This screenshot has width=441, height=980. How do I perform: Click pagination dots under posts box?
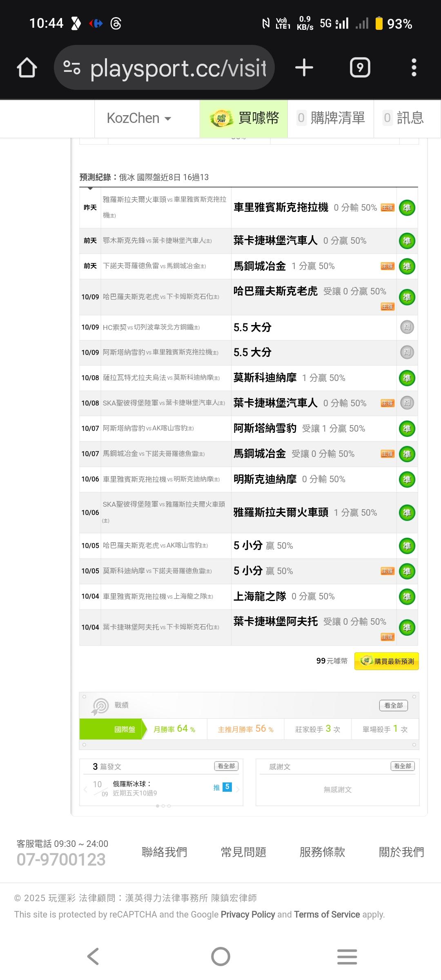(x=163, y=806)
